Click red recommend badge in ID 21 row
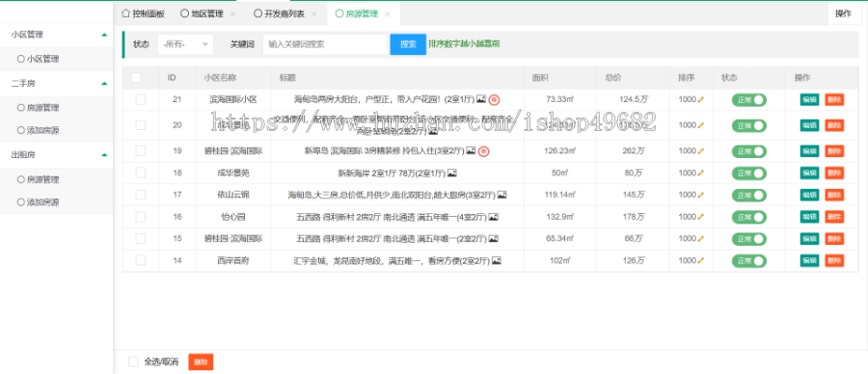The width and height of the screenshot is (868, 374). pos(495,99)
